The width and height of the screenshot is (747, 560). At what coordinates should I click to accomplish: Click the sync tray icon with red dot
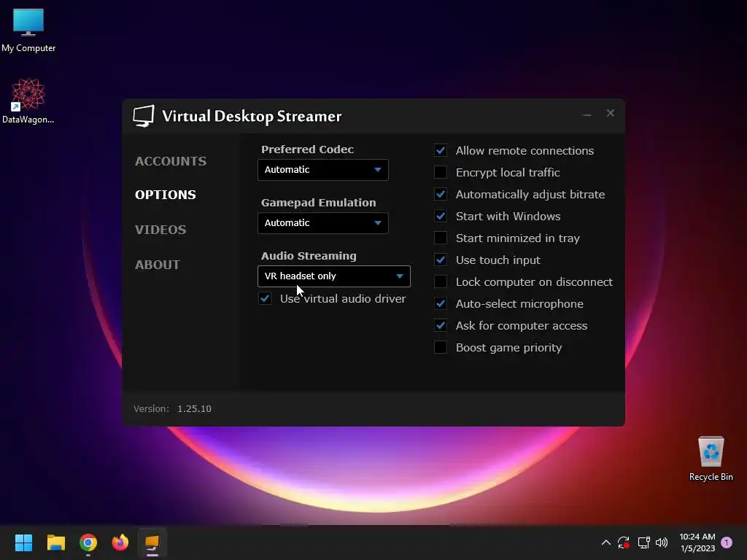(x=624, y=542)
